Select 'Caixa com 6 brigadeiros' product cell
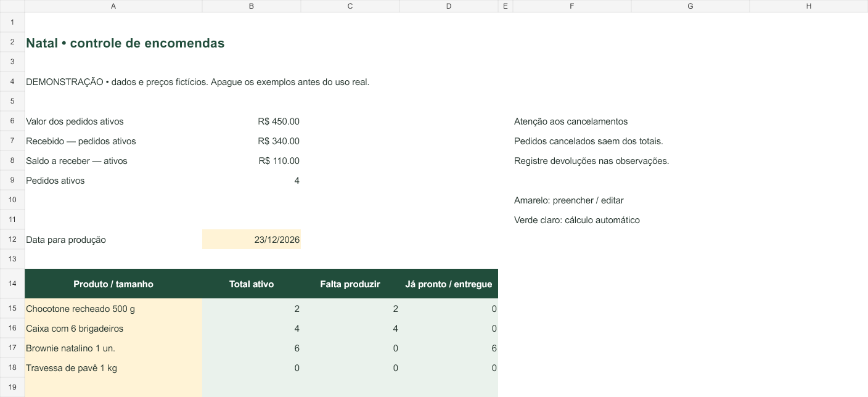The width and height of the screenshot is (868, 397). click(113, 328)
